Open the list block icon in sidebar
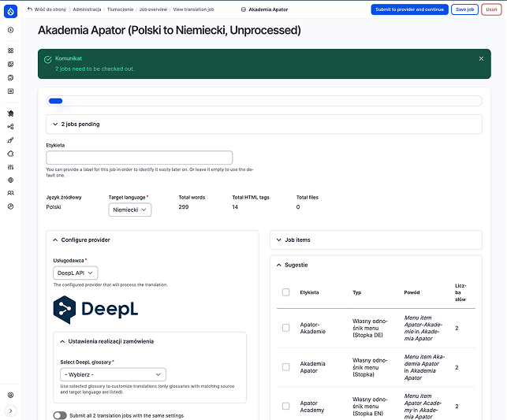The height and width of the screenshot is (420, 507). [11, 91]
